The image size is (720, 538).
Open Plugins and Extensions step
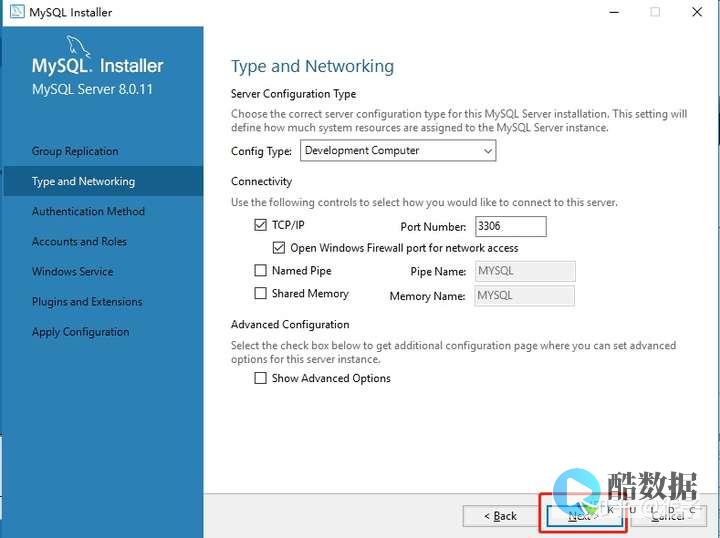tap(87, 302)
